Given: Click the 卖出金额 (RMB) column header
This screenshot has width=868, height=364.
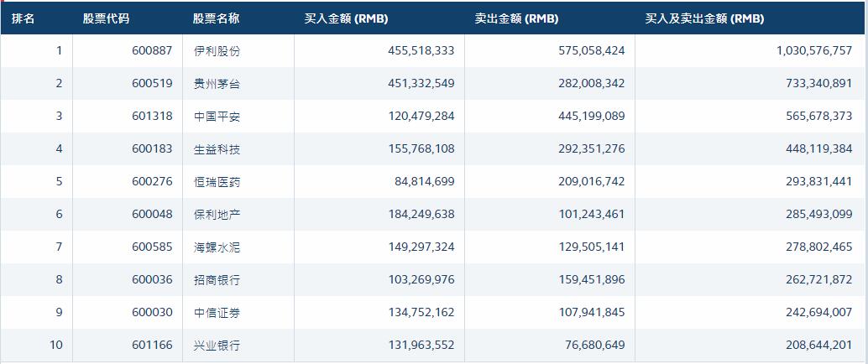Looking at the screenshot, I should [516, 18].
